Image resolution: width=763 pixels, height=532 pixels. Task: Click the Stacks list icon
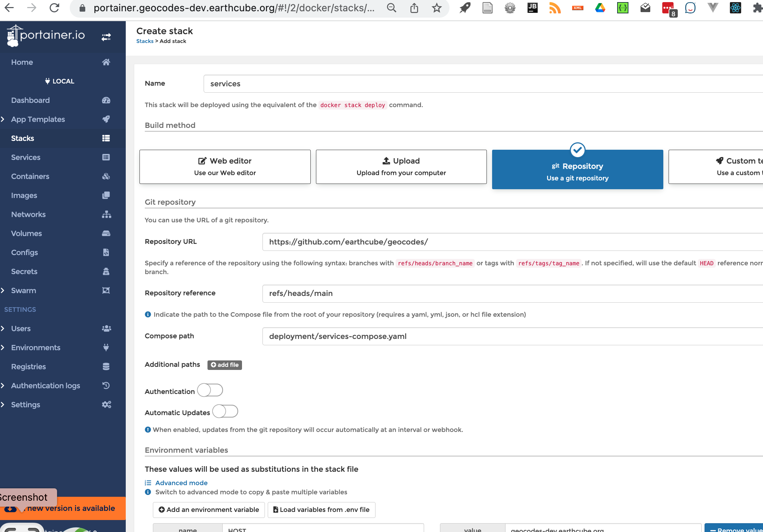tap(106, 138)
